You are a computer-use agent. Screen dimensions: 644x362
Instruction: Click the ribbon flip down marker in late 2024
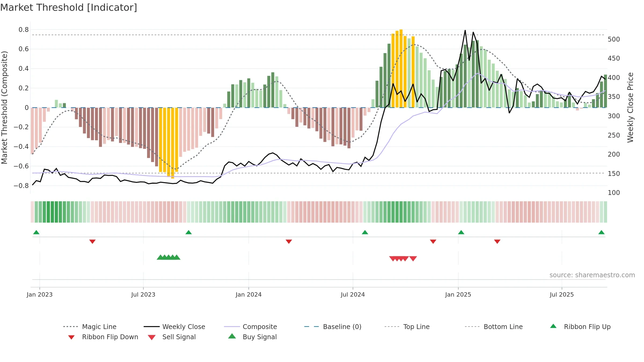[x=433, y=242]
